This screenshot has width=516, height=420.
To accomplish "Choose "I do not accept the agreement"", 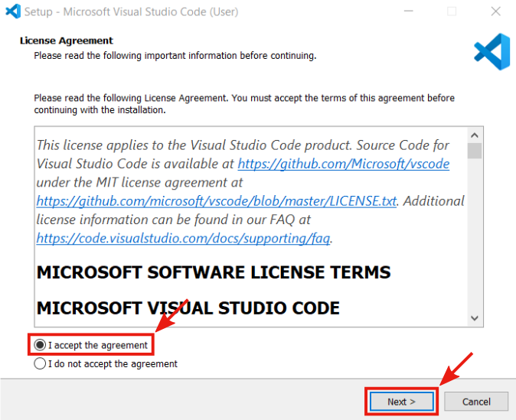I will pyautogui.click(x=40, y=364).
